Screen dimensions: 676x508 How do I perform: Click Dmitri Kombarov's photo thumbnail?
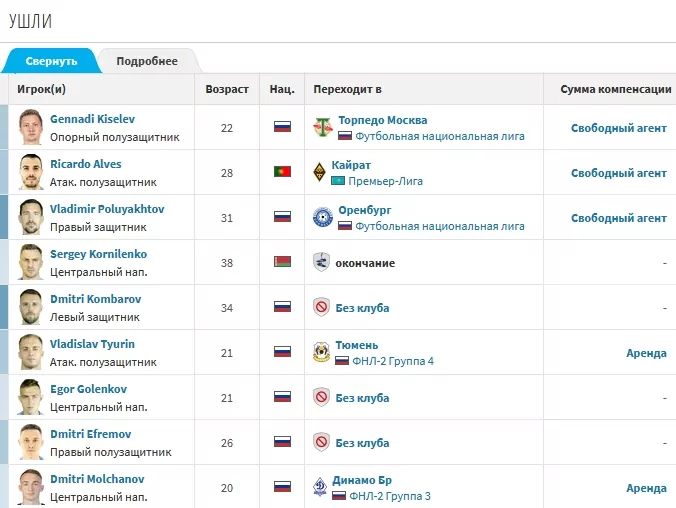(x=30, y=307)
